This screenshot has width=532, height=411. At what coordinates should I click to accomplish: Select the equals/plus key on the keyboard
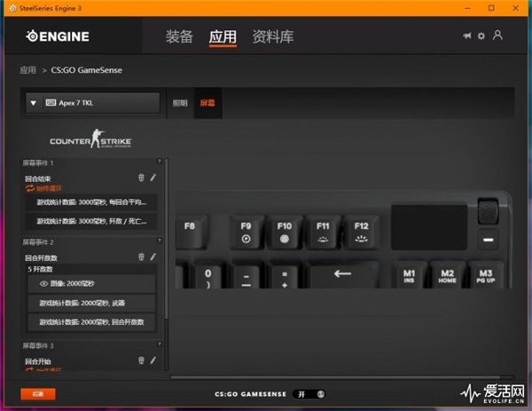point(285,276)
